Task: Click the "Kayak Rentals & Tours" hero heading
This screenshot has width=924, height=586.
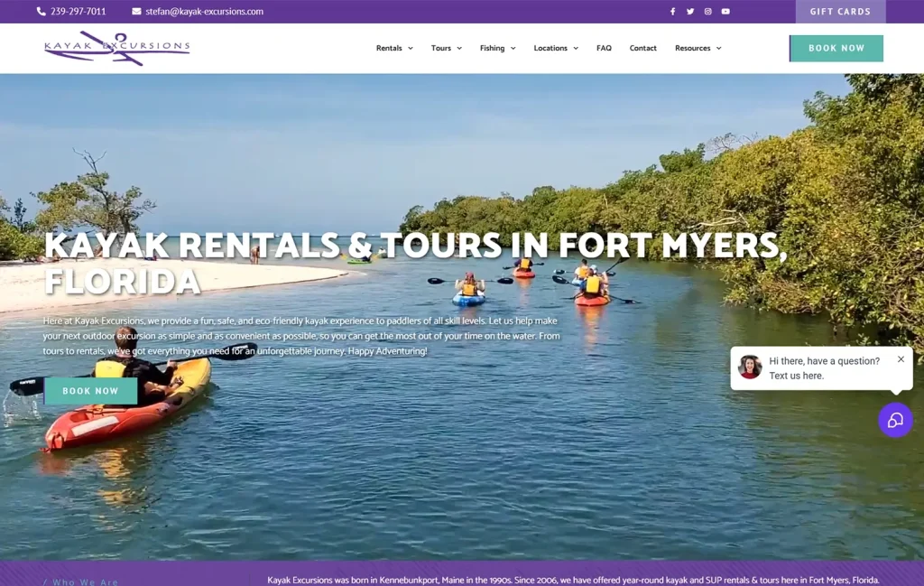Action: pyautogui.click(x=415, y=263)
